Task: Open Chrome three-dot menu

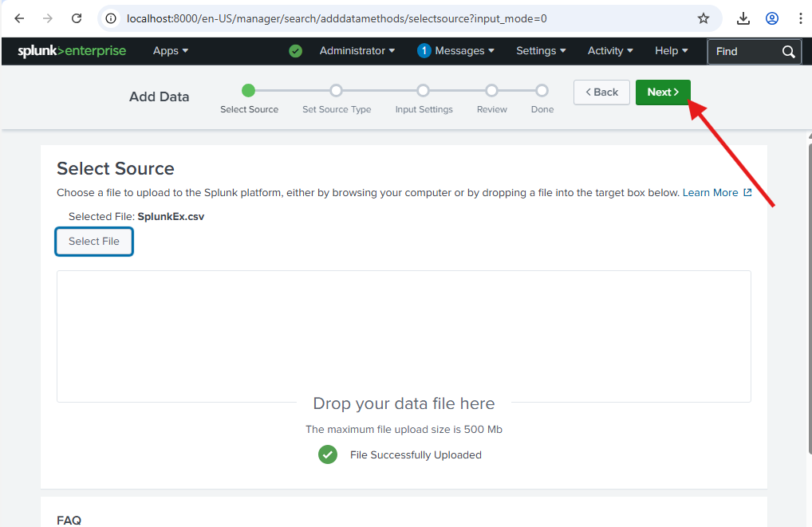Action: point(800,18)
